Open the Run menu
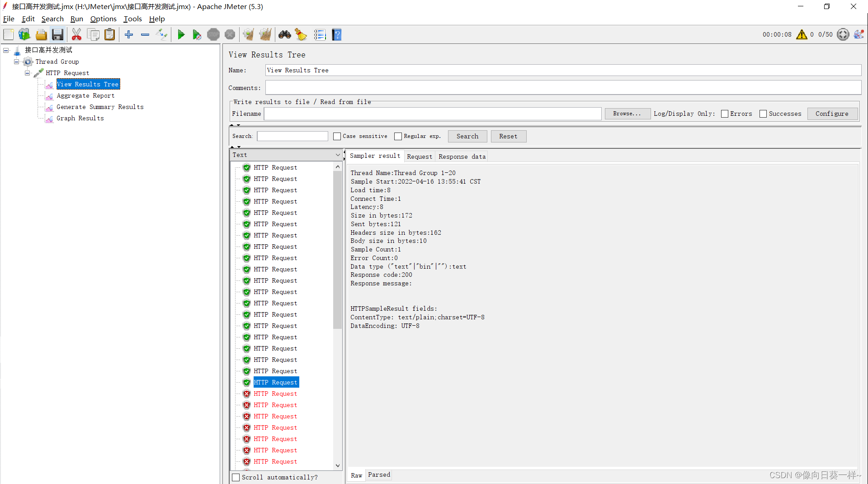Image resolution: width=868 pixels, height=484 pixels. [77, 19]
